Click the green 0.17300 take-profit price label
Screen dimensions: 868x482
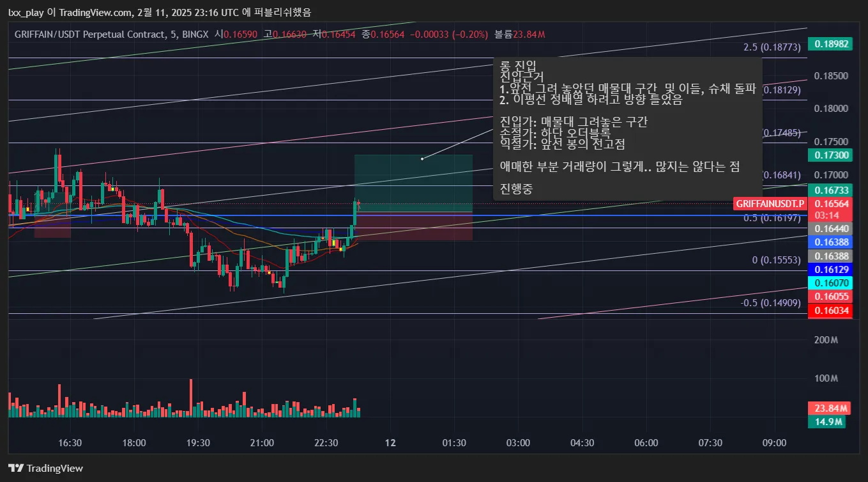[x=831, y=155]
